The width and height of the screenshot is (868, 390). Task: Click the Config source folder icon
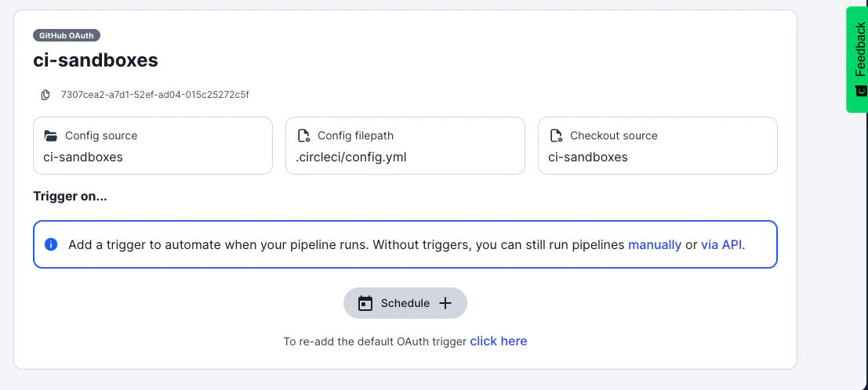click(51, 135)
